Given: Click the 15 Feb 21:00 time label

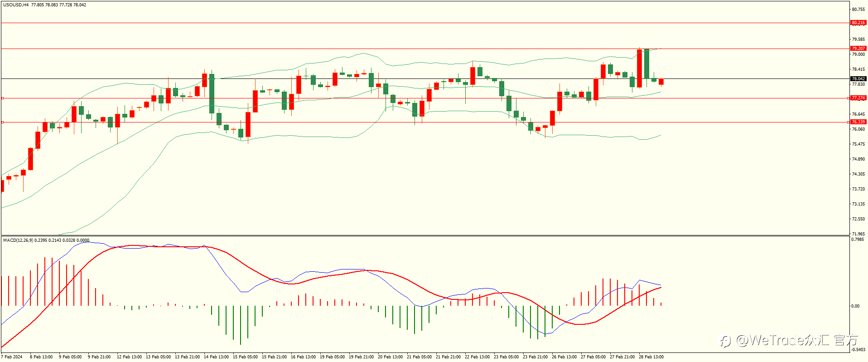Looking at the screenshot, I should [274, 357].
